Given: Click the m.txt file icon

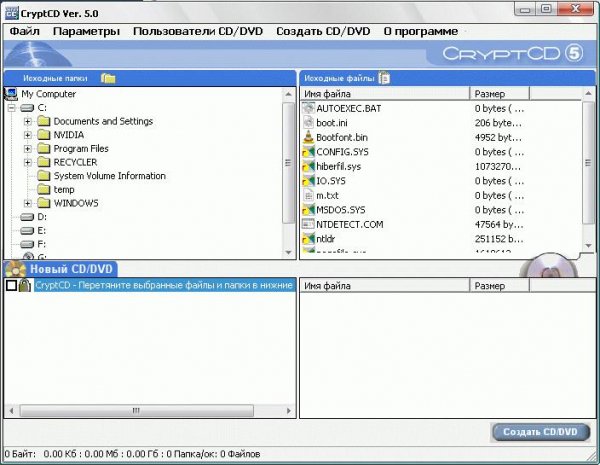Looking at the screenshot, I should pyautogui.click(x=308, y=196).
